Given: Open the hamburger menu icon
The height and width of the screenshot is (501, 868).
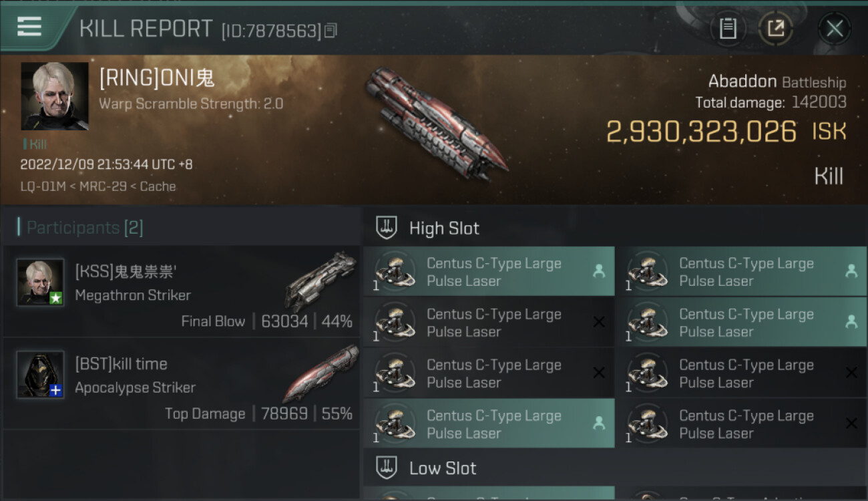Looking at the screenshot, I should 29,27.
